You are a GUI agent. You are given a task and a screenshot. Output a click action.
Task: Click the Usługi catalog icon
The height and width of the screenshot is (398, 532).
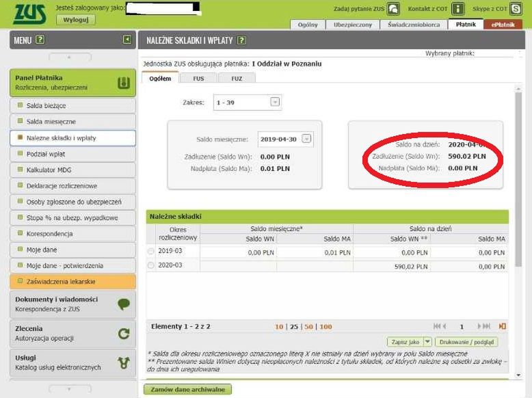click(124, 362)
